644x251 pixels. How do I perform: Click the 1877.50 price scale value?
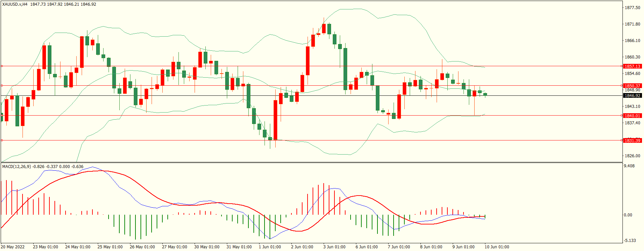(632, 8)
